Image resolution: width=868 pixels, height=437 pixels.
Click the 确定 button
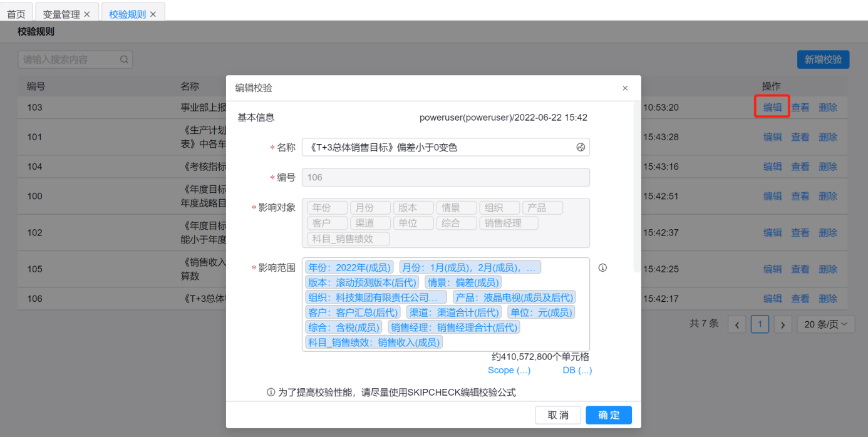point(609,415)
